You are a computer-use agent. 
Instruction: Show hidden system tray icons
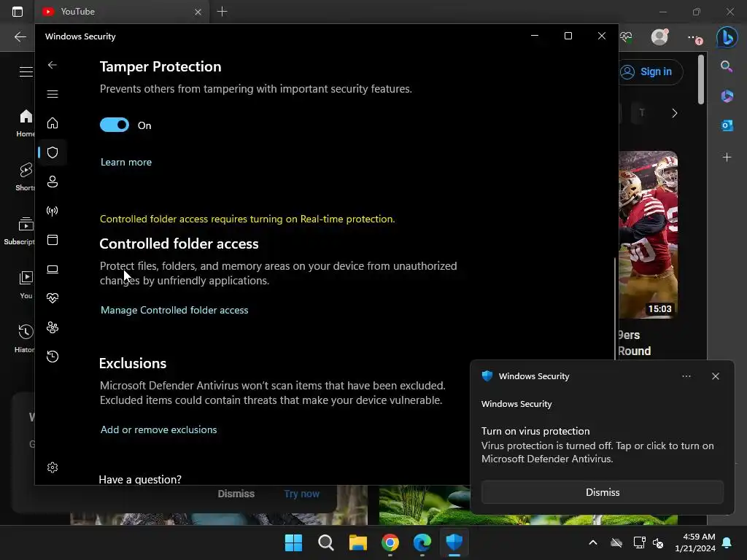tap(593, 542)
